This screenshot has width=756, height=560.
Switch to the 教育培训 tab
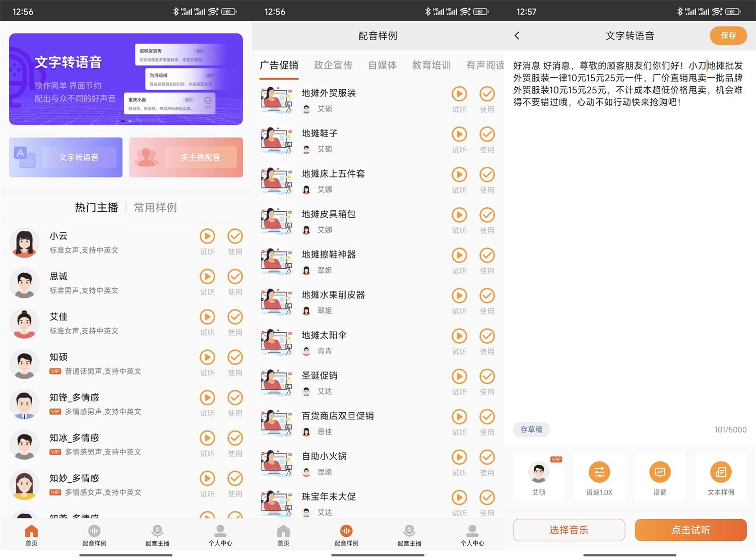[x=431, y=65]
